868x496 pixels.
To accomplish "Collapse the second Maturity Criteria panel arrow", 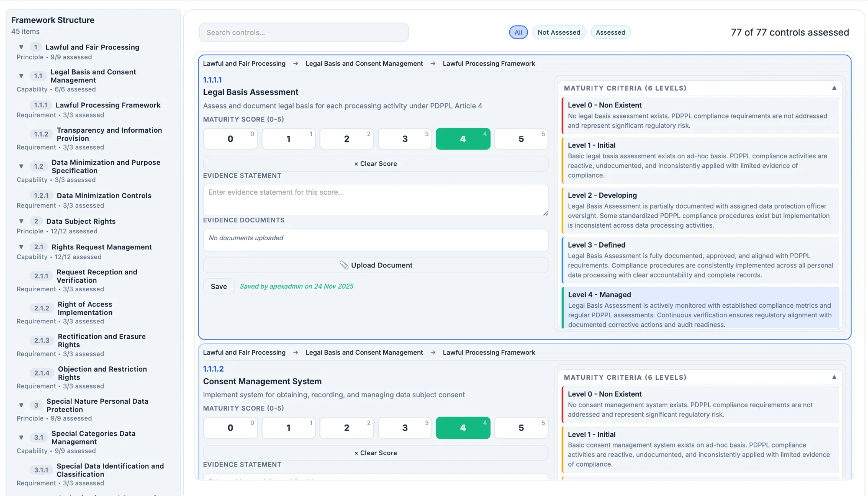I will point(834,377).
